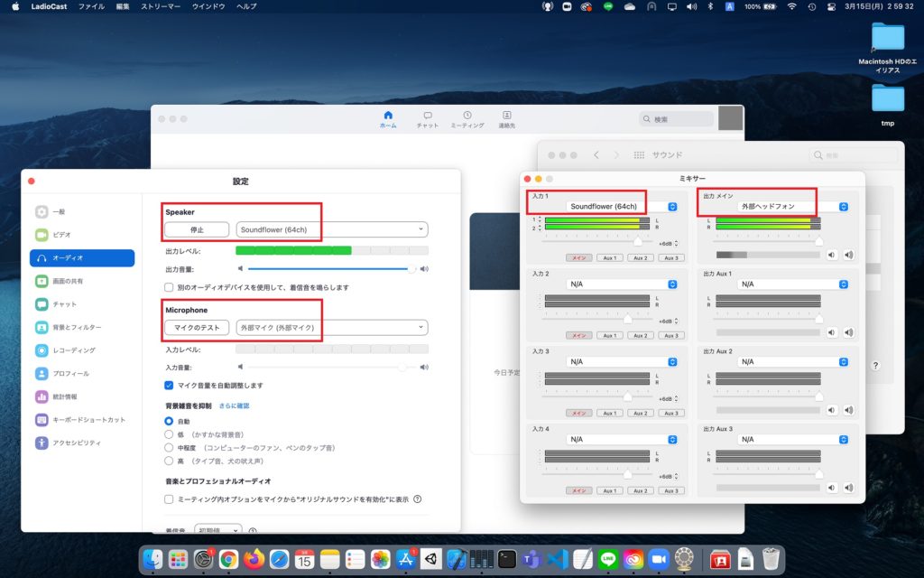Click the さらに確認 link
This screenshot has height=578, width=924.
click(234, 406)
